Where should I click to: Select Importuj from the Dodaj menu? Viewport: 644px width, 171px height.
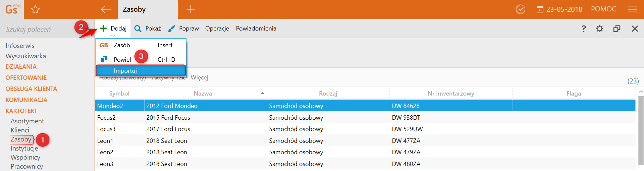[x=141, y=71]
